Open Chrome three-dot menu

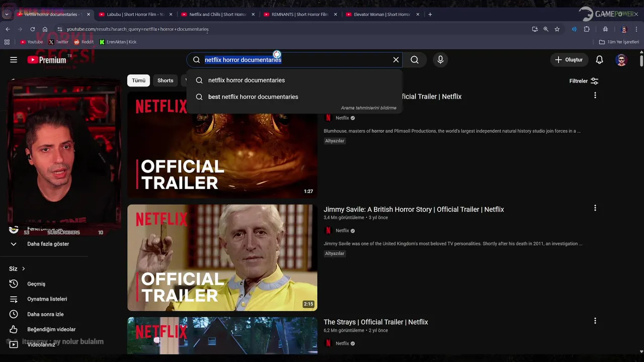coord(636,29)
